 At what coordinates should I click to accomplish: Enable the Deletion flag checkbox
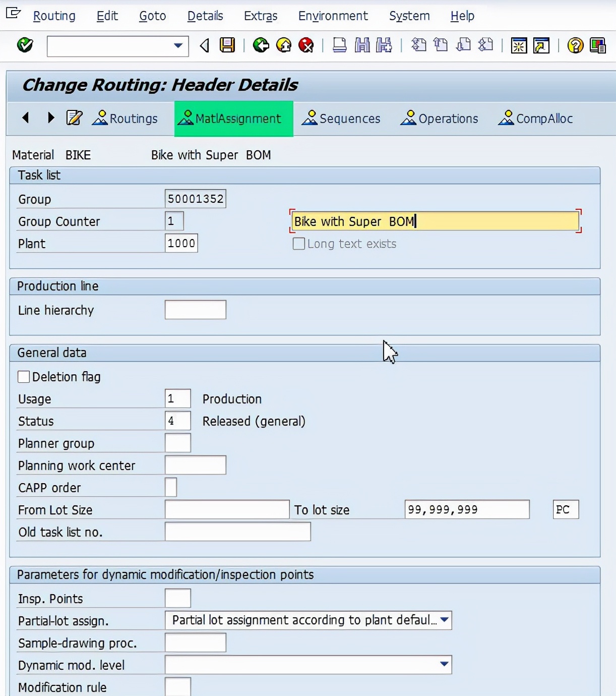[x=24, y=377]
